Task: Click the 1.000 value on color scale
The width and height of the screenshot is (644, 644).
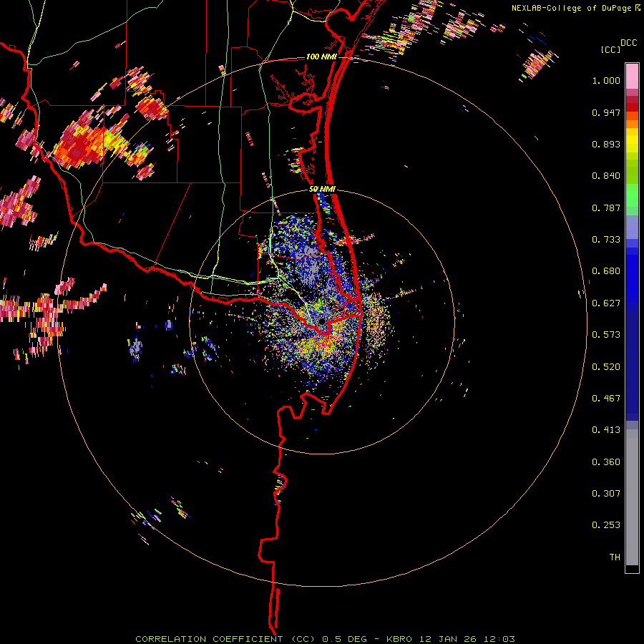Action: click(606, 80)
